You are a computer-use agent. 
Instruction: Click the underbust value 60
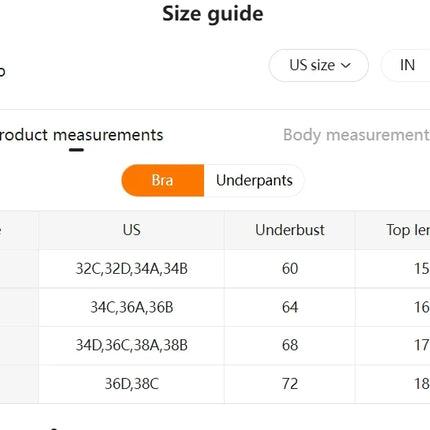coord(290,269)
